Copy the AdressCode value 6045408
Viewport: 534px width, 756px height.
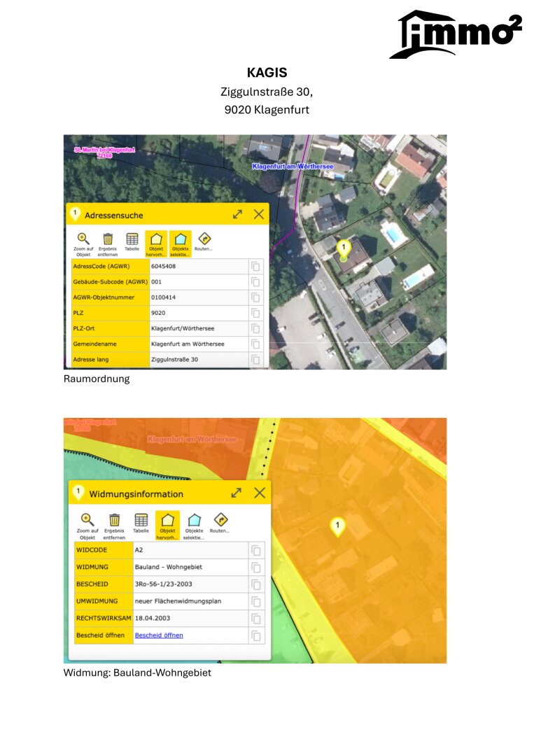(x=255, y=266)
